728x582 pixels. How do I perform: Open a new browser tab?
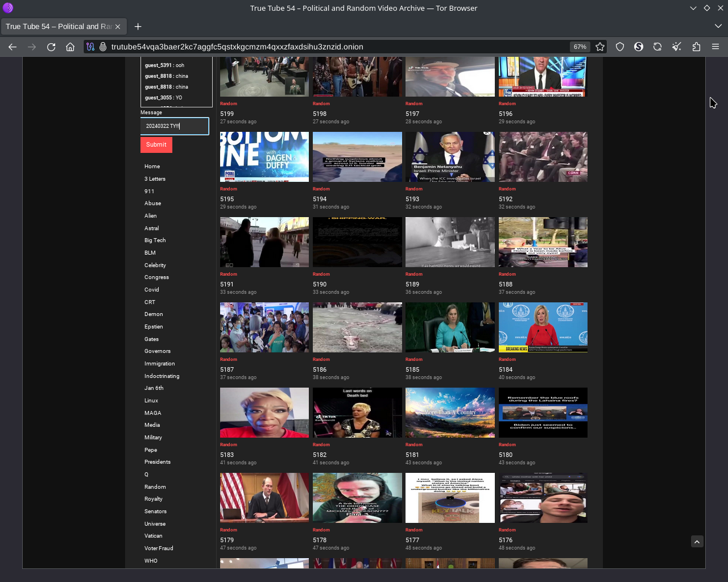pos(138,27)
